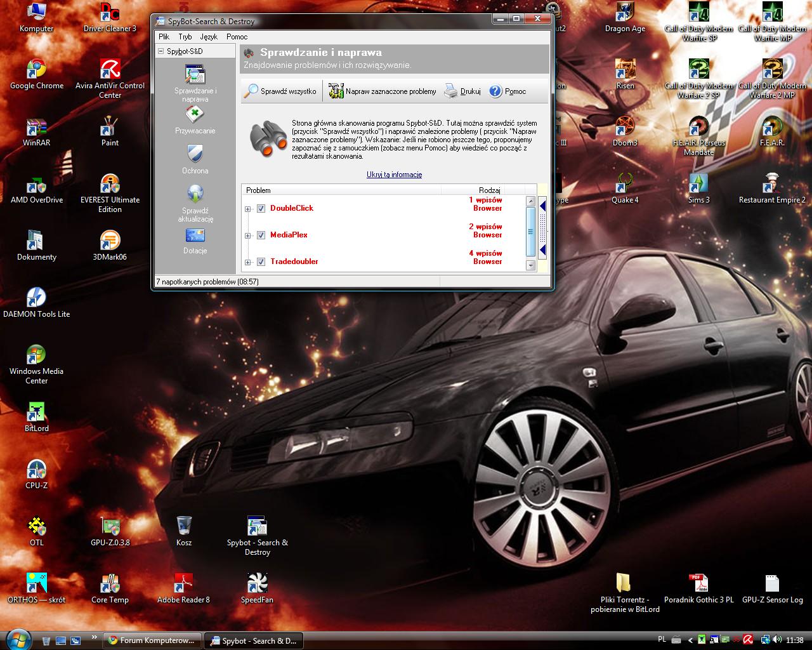The height and width of the screenshot is (650, 812).
Task: Open Poradnik Gothic 3 PL PDF
Action: pyautogui.click(x=698, y=588)
